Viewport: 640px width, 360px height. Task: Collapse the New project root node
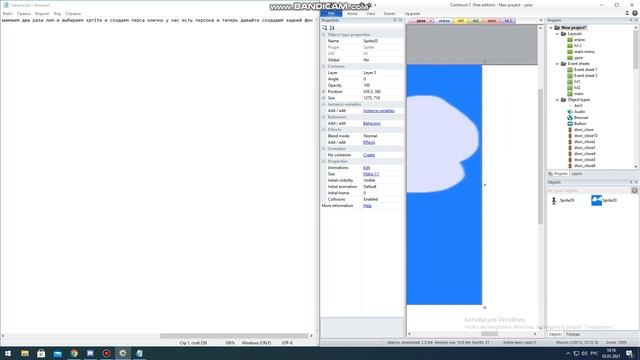pos(551,28)
